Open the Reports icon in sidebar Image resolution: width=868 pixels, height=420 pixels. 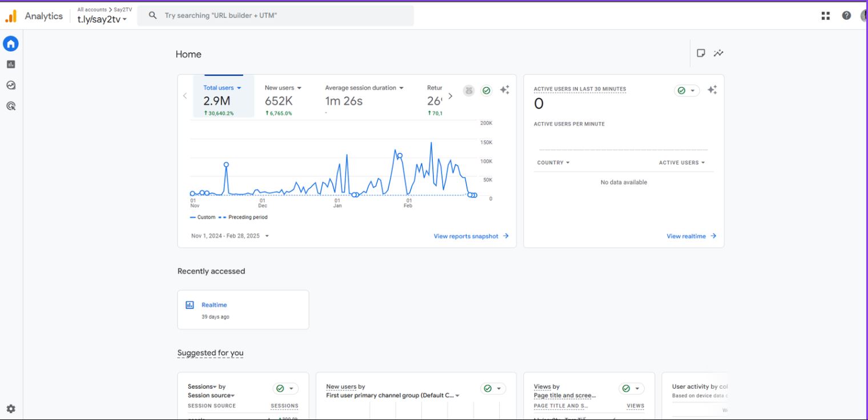pos(11,64)
